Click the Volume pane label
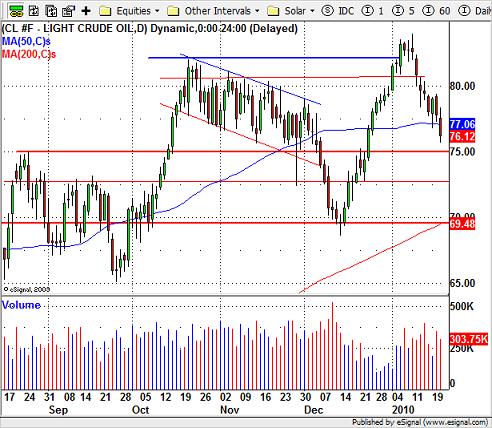This screenshot has width=492, height=428. [x=21, y=305]
